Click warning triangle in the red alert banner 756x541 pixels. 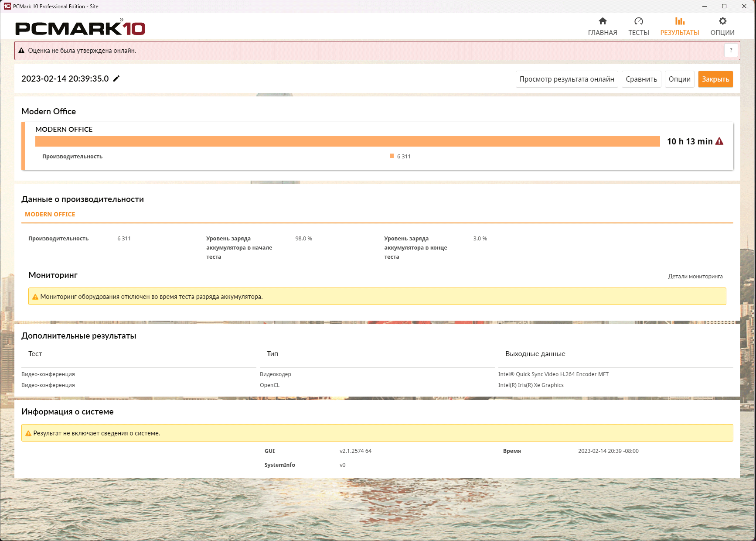coord(21,51)
